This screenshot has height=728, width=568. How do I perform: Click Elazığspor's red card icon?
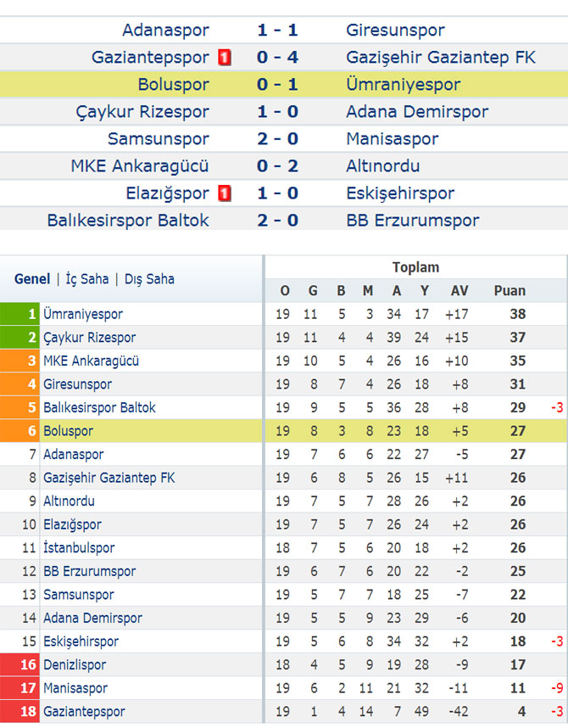(225, 193)
